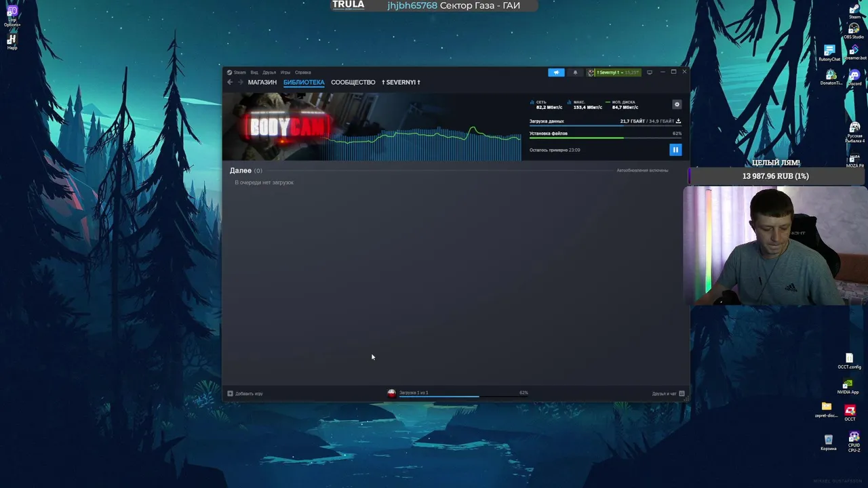Go to the МАГАЗИН tab
The width and height of the screenshot is (868, 488).
262,82
